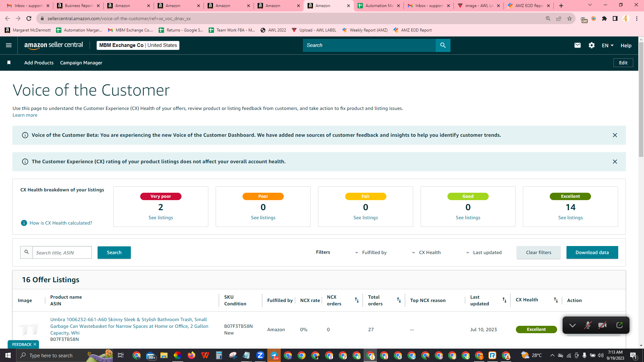Dismiss the Voice of the Customer Beta banner

[x=615, y=135]
